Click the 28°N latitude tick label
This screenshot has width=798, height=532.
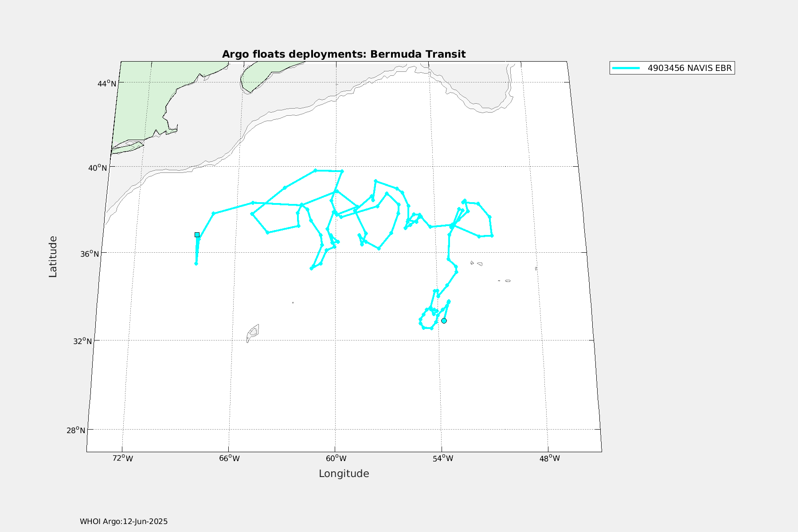pos(76,430)
